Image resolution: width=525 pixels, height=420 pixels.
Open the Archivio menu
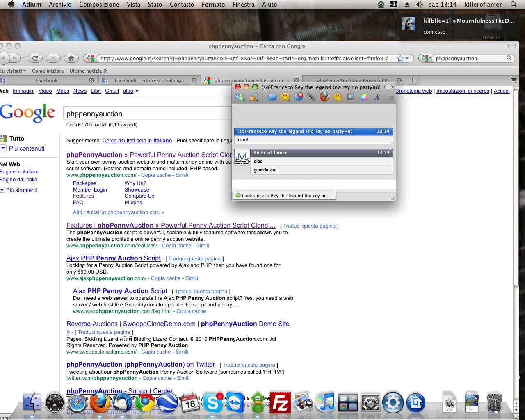[x=60, y=5]
